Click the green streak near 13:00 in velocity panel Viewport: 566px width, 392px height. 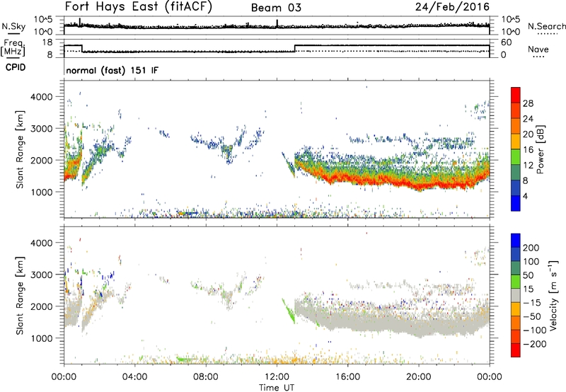pos(289,311)
